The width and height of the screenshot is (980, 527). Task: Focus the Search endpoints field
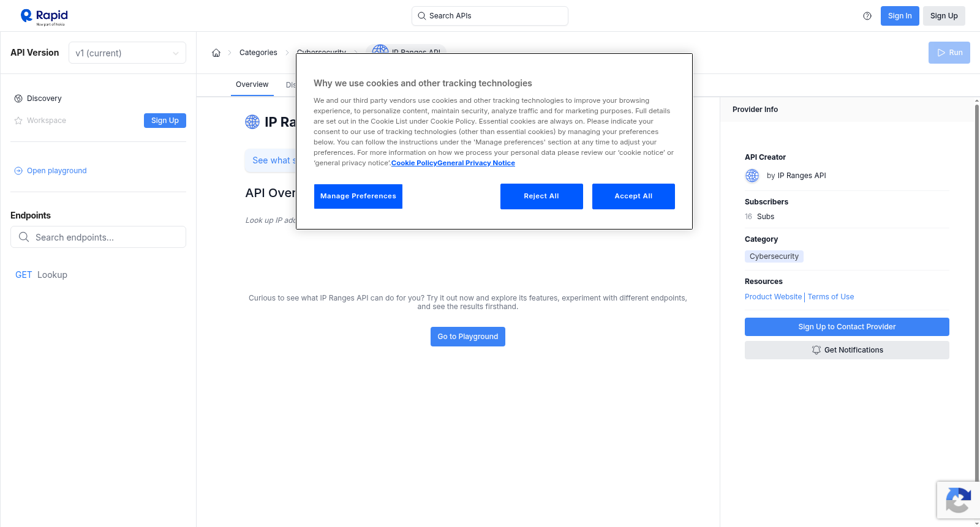pyautogui.click(x=98, y=237)
